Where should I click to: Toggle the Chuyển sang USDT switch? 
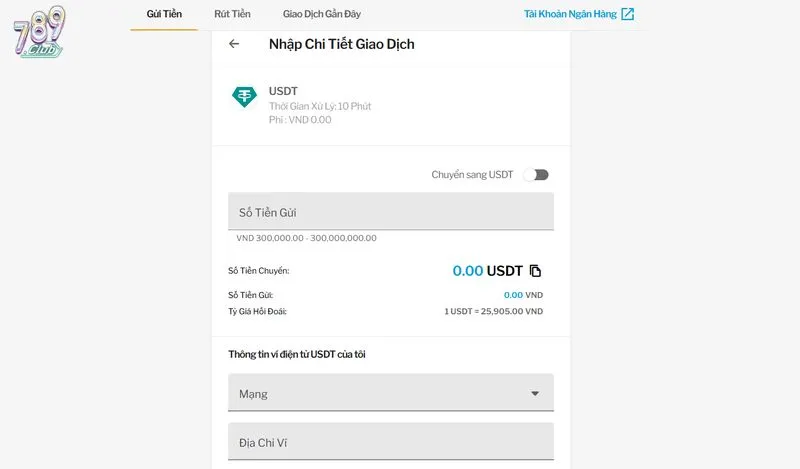[x=536, y=175]
